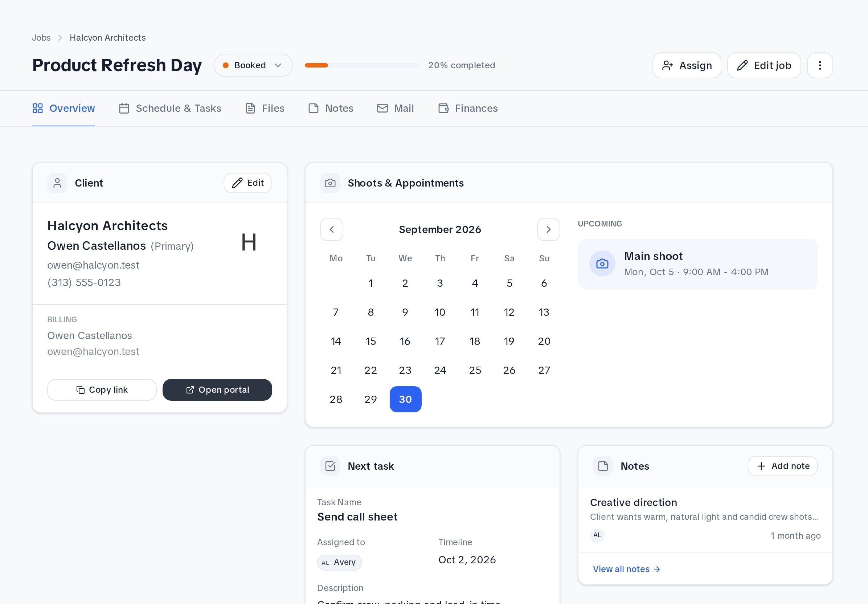This screenshot has height=604, width=868.
Task: Click the phone number (313) 555-0123
Action: 84,282
